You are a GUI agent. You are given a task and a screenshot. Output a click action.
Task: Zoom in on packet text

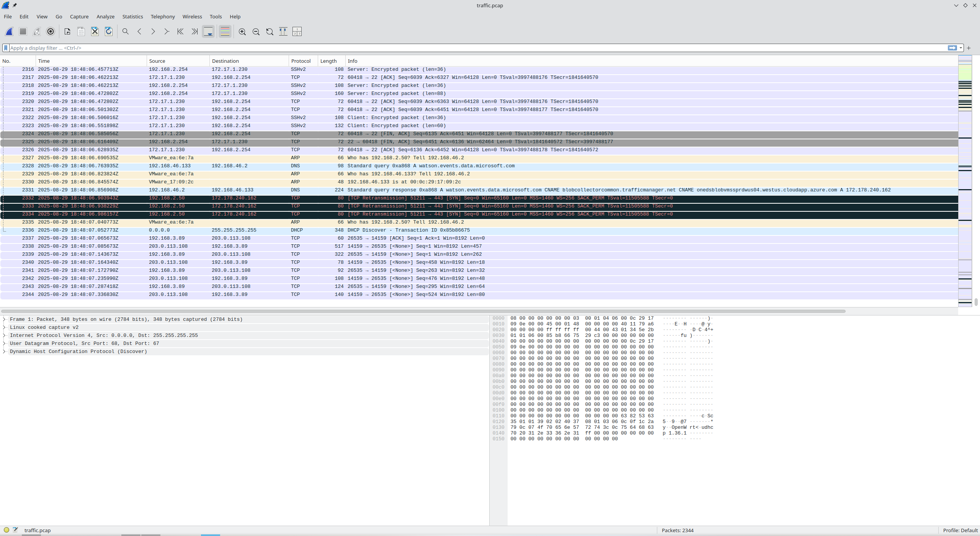(242, 31)
